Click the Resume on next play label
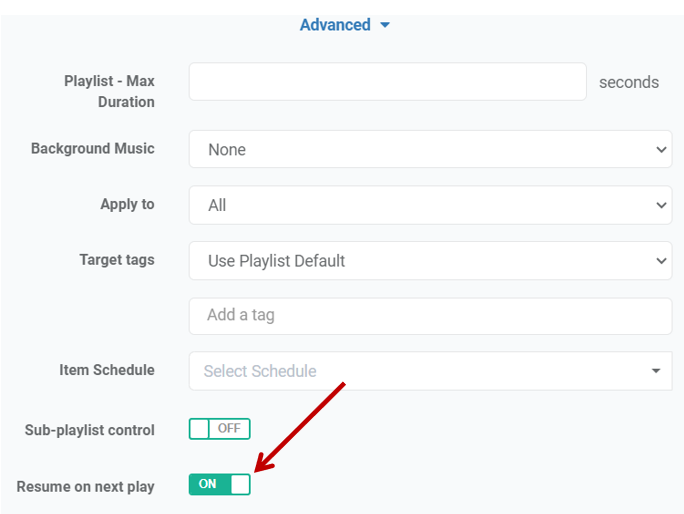 tap(86, 487)
